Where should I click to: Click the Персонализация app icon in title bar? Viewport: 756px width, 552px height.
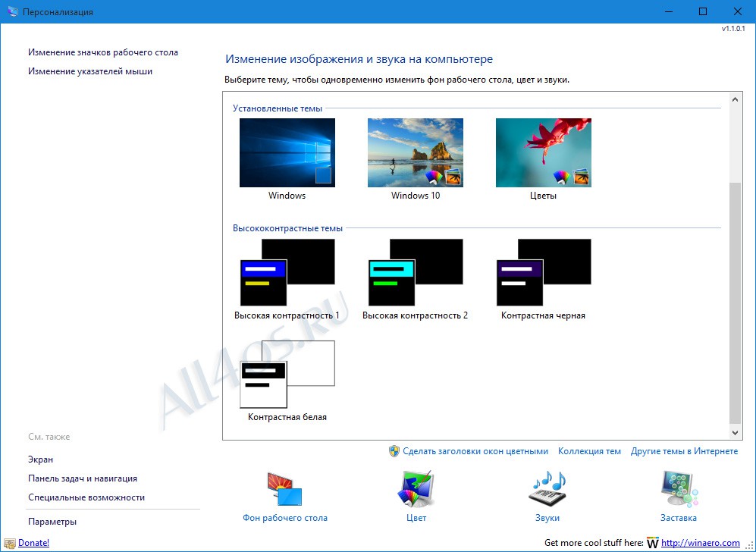(13, 11)
